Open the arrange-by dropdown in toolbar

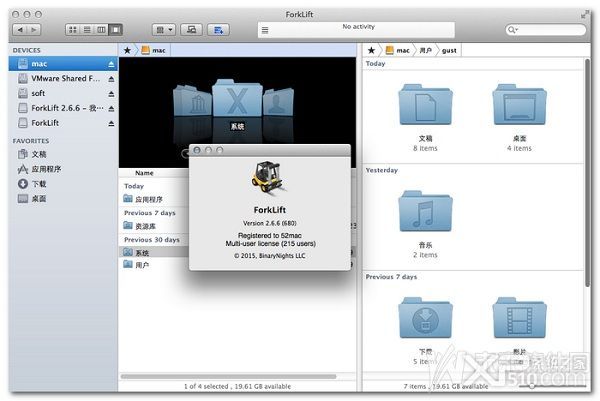coord(164,29)
